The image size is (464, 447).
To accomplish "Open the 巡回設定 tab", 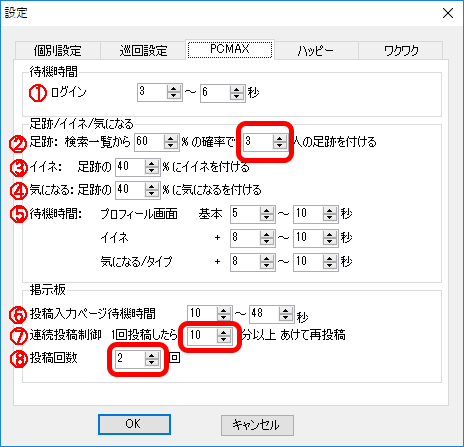I will click(143, 50).
